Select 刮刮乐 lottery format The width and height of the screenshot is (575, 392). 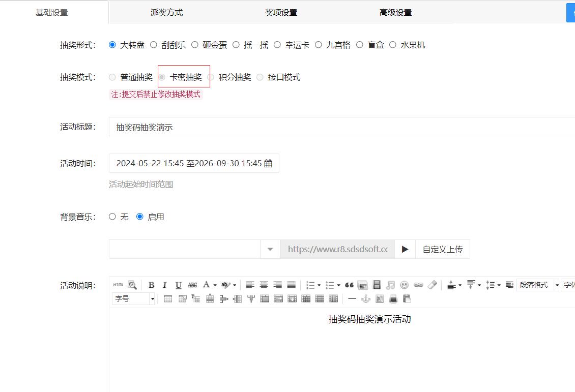tap(154, 45)
